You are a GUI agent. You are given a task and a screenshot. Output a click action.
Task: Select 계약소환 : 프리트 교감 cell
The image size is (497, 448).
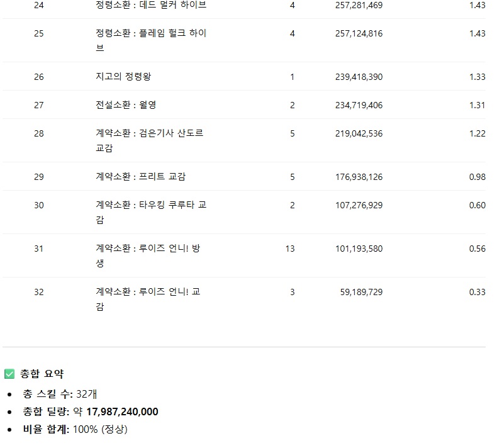[140, 177]
